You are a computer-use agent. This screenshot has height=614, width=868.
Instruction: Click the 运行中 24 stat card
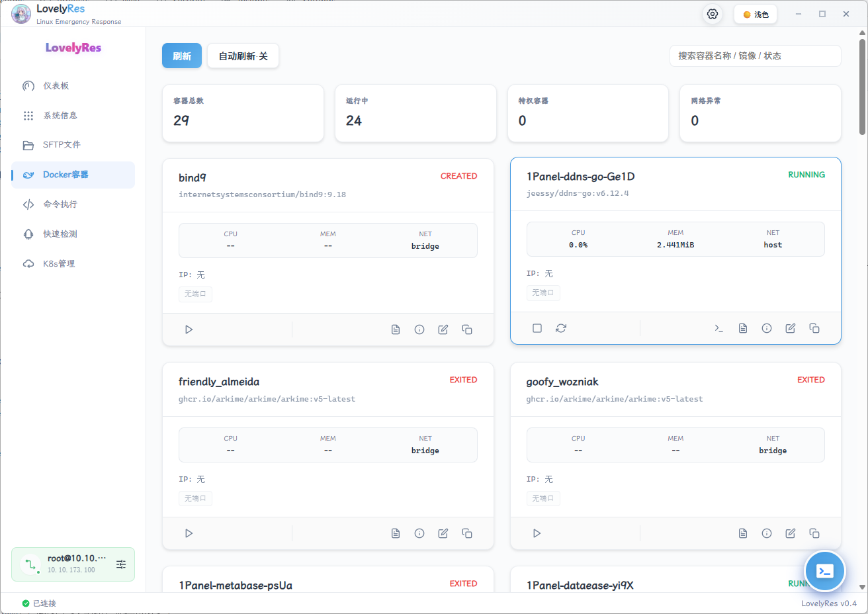(415, 113)
